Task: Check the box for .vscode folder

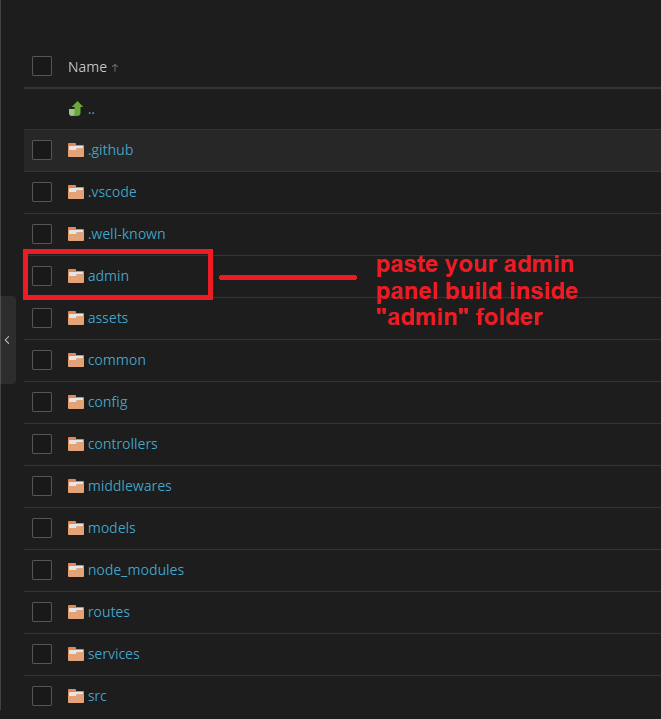Action: coord(42,192)
